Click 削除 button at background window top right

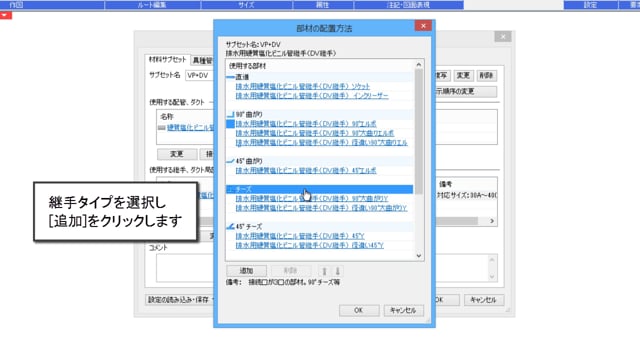pyautogui.click(x=486, y=76)
